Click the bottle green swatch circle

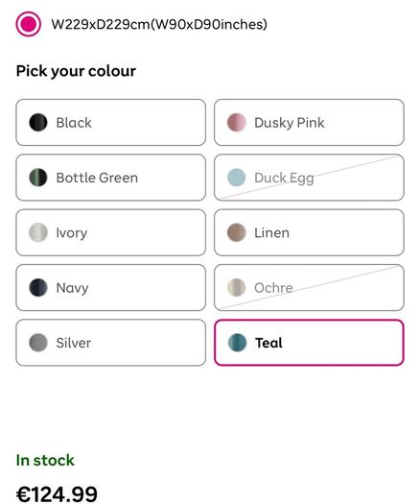38,178
